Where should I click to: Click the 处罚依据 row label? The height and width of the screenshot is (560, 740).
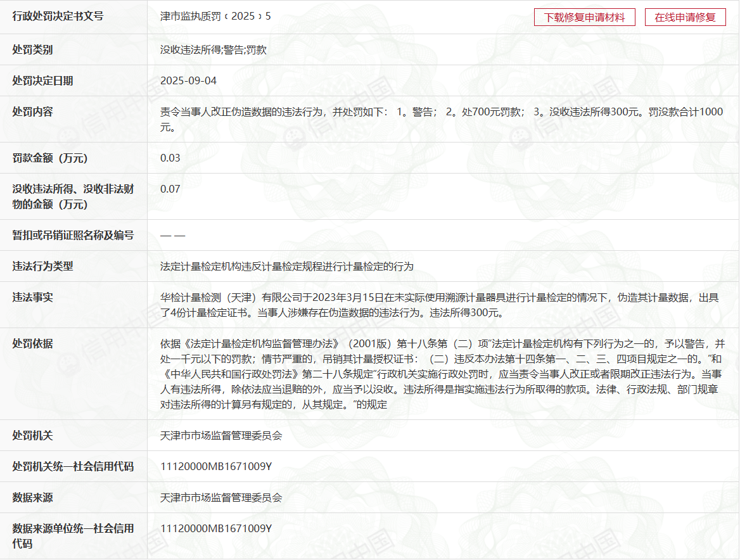tap(32, 343)
